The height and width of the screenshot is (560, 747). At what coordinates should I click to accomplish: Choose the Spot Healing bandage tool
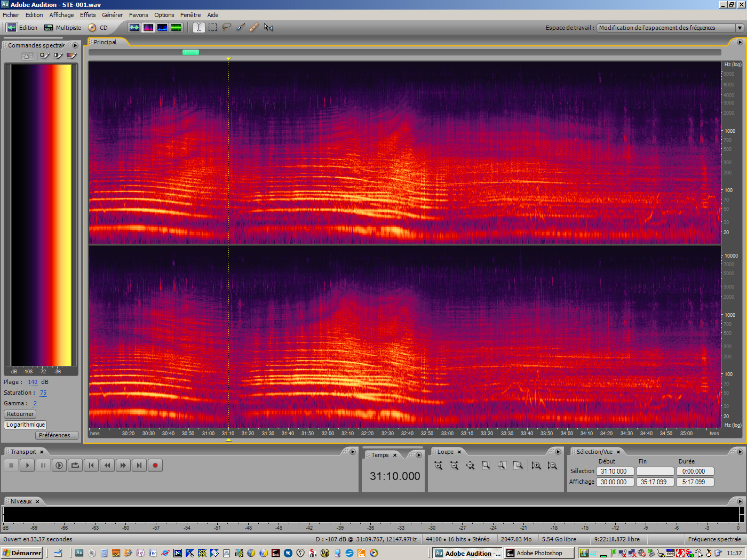255,27
